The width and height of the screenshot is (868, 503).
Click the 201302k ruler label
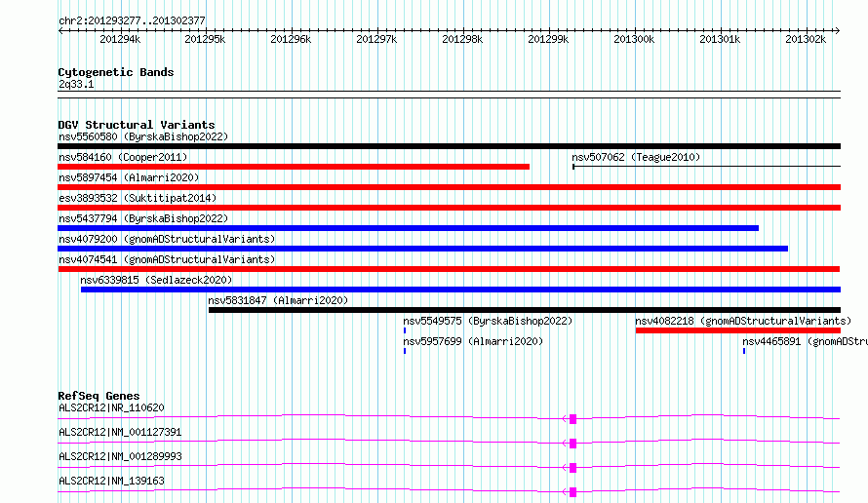(x=806, y=39)
